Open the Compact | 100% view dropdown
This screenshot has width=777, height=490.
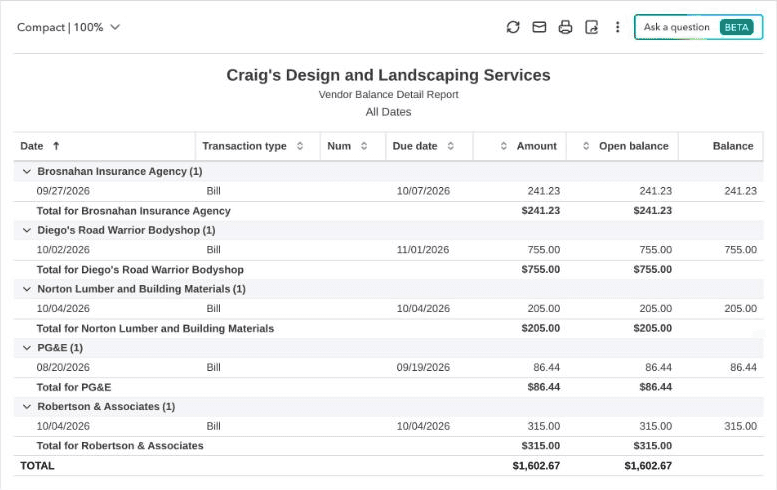tap(68, 27)
